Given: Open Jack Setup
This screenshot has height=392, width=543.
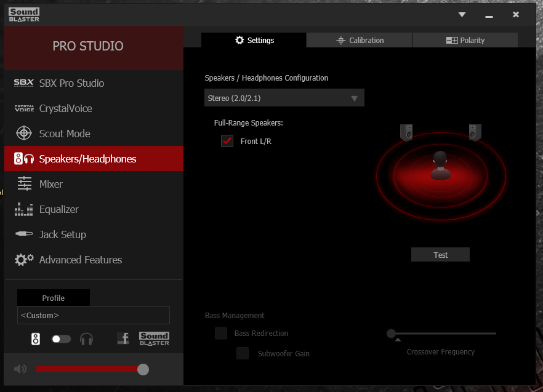Looking at the screenshot, I should coord(94,234).
